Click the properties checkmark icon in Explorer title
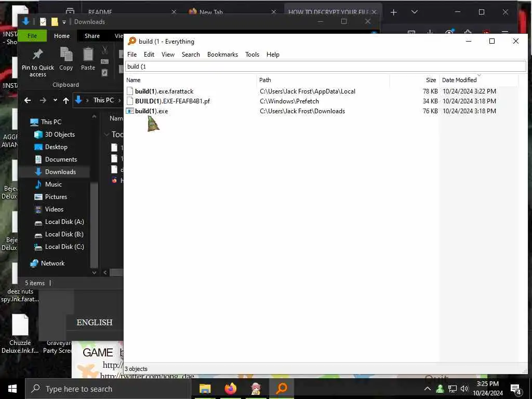The image size is (532, 399). pyautogui.click(x=43, y=22)
